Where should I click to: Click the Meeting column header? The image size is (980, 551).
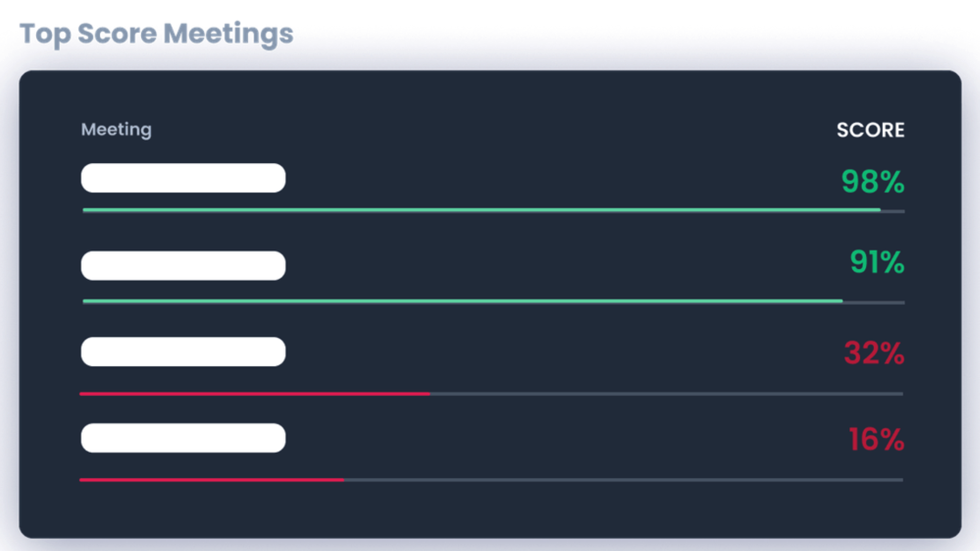116,130
